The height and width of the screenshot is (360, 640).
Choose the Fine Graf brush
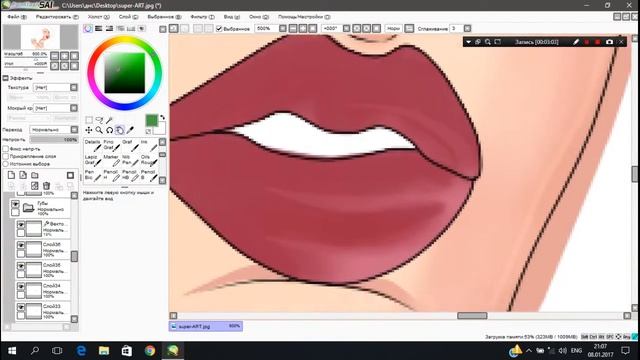click(111, 145)
